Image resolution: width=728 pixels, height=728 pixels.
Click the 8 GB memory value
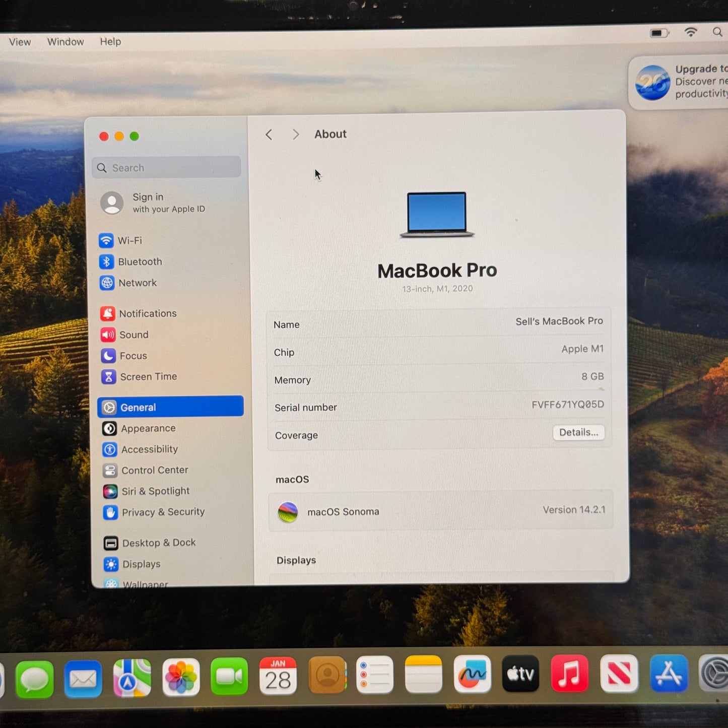tap(592, 376)
